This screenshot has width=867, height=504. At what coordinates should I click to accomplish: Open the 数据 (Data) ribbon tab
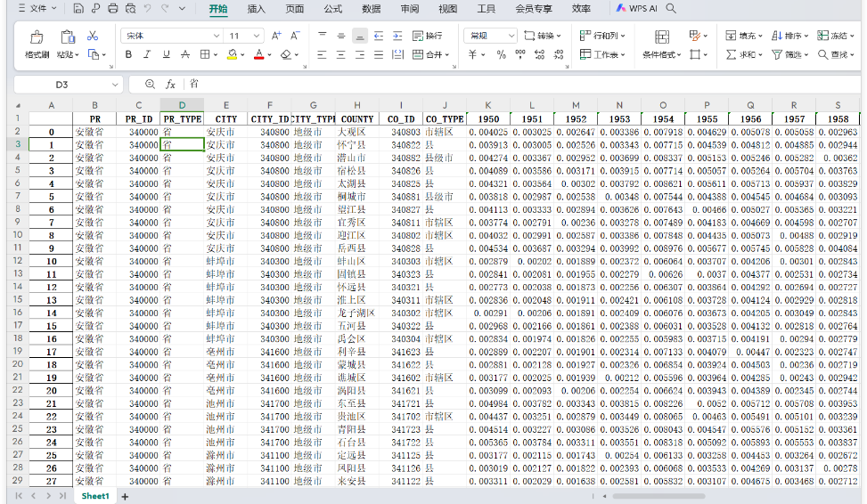tap(371, 9)
